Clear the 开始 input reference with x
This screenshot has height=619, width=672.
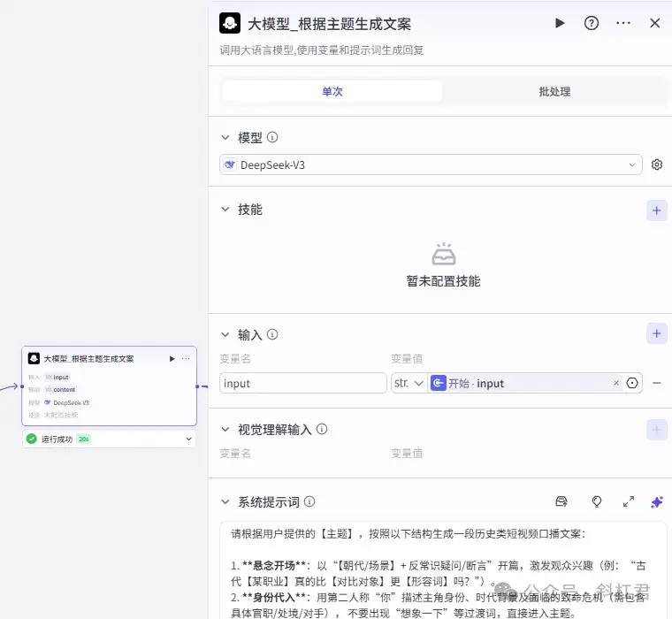click(616, 383)
